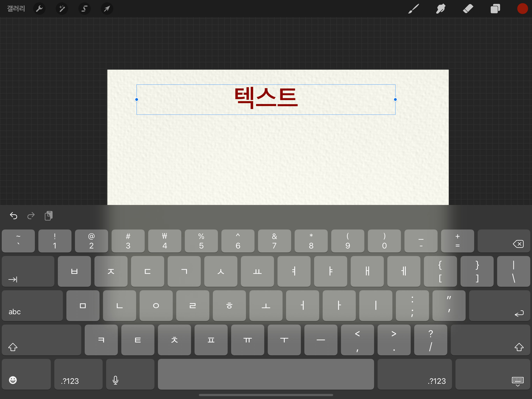Tap the keyboard redo arrow
This screenshot has height=399, width=532.
coord(31,216)
